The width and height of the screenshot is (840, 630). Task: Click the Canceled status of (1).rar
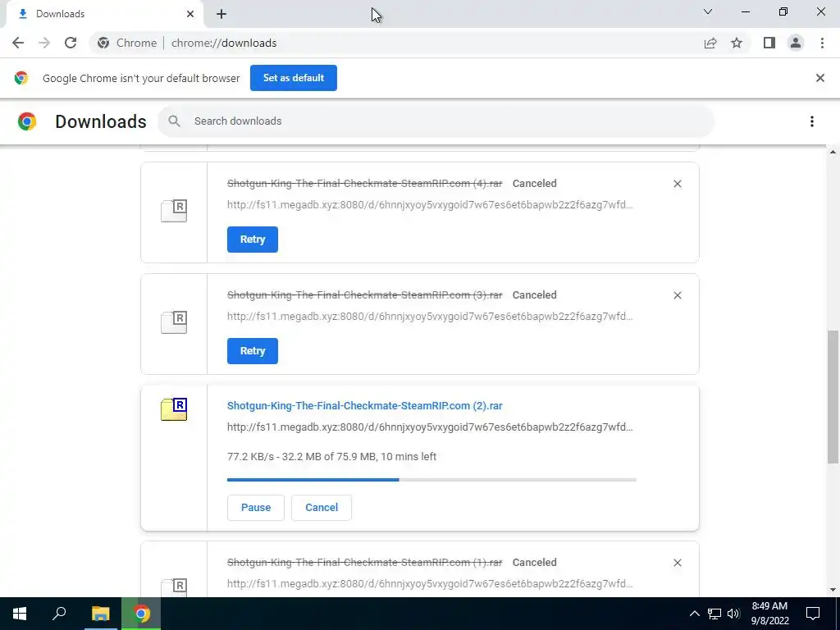tap(535, 562)
